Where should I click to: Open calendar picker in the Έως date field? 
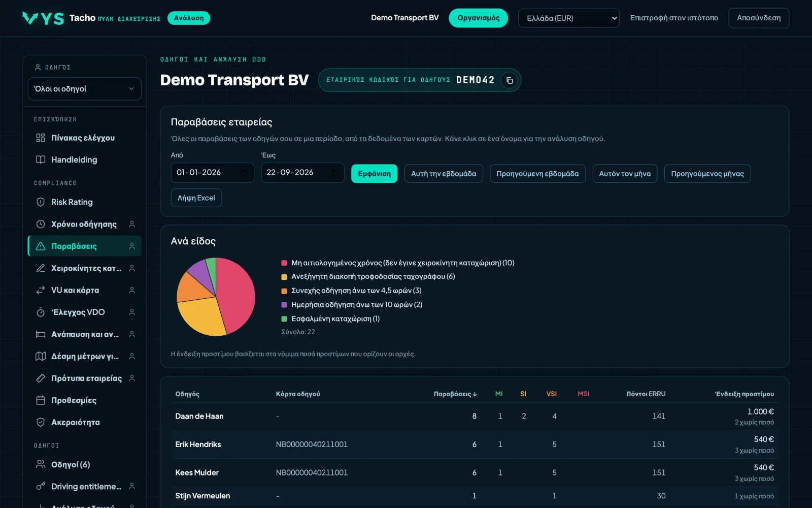(x=334, y=173)
